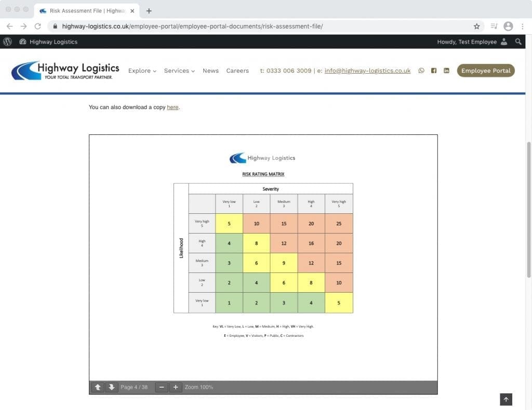Open the WhatsApp icon in header
532x410 pixels.
click(x=421, y=71)
